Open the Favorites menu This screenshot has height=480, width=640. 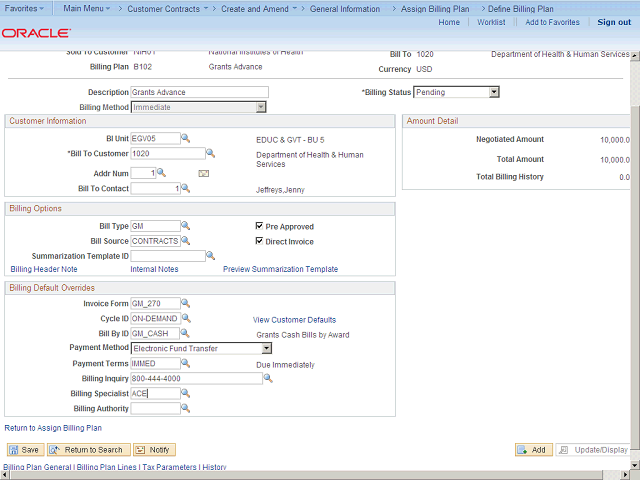pyautogui.click(x=26, y=8)
